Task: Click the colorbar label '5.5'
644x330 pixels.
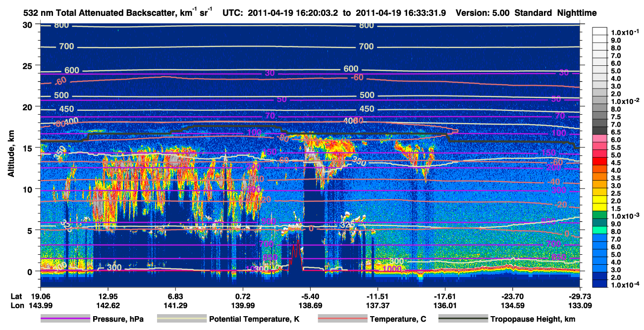Action: pyautogui.click(x=617, y=147)
